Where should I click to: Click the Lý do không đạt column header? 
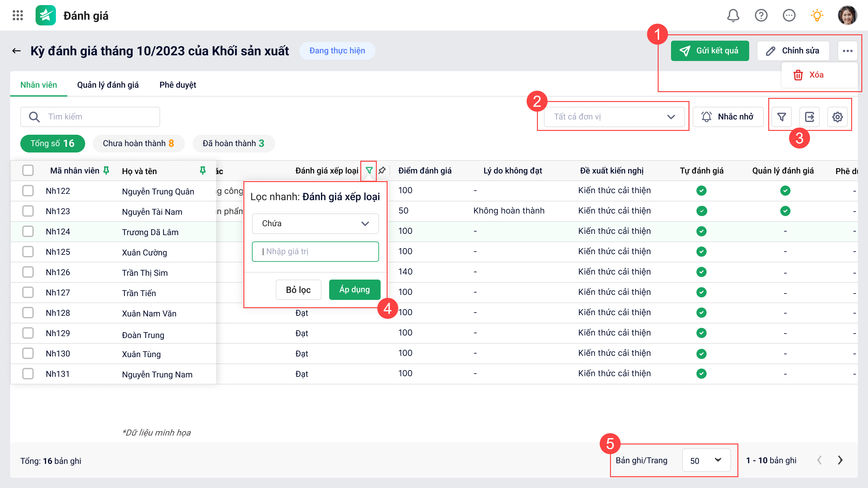(512, 171)
